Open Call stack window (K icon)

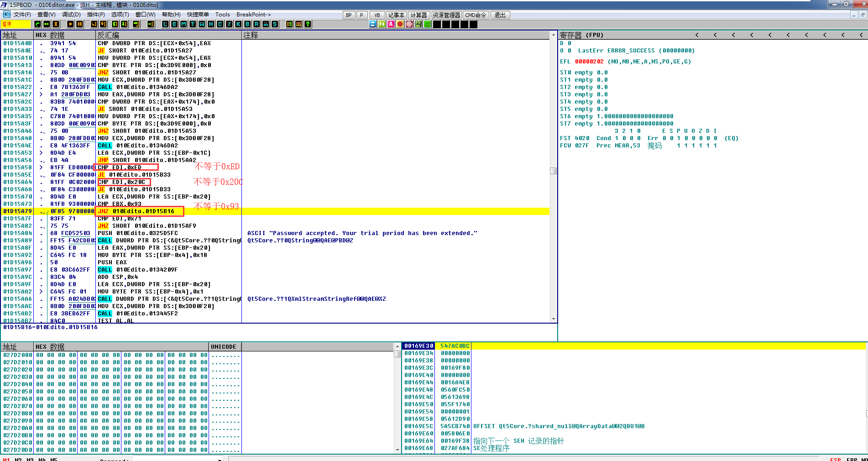click(238, 24)
